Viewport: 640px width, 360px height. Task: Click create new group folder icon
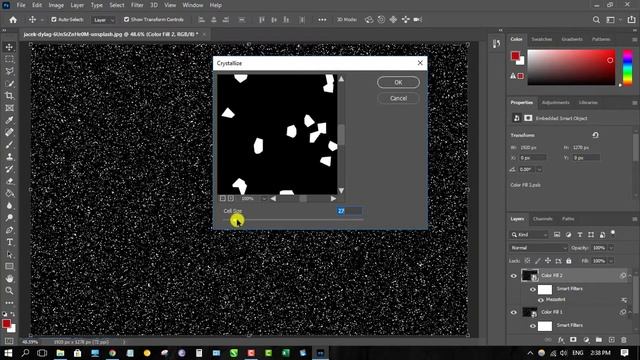(x=598, y=340)
